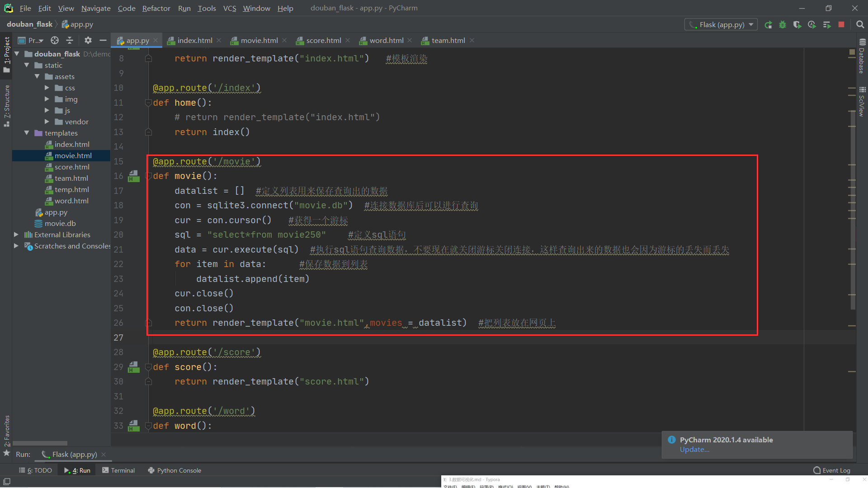Image resolution: width=868 pixels, height=488 pixels.
Task: Run with Coverage shield icon
Action: [797, 25]
